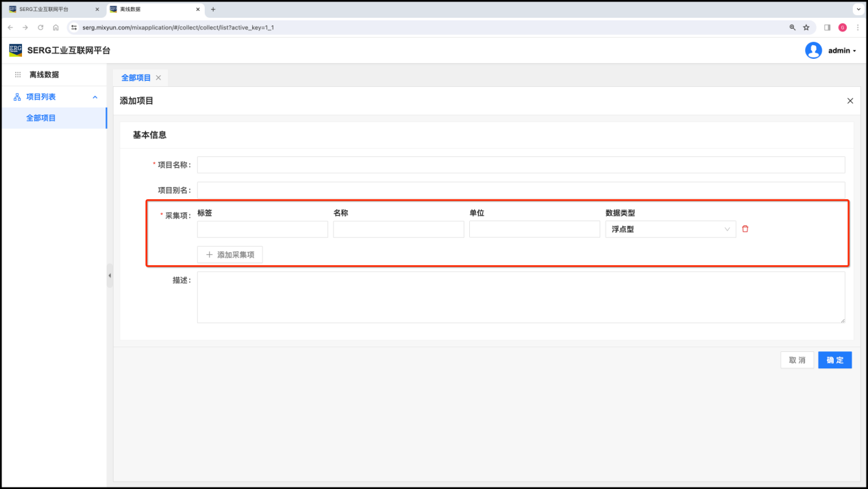Viewport: 868px width, 489px height.
Task: Expand the admin account dropdown
Action: [842, 51]
